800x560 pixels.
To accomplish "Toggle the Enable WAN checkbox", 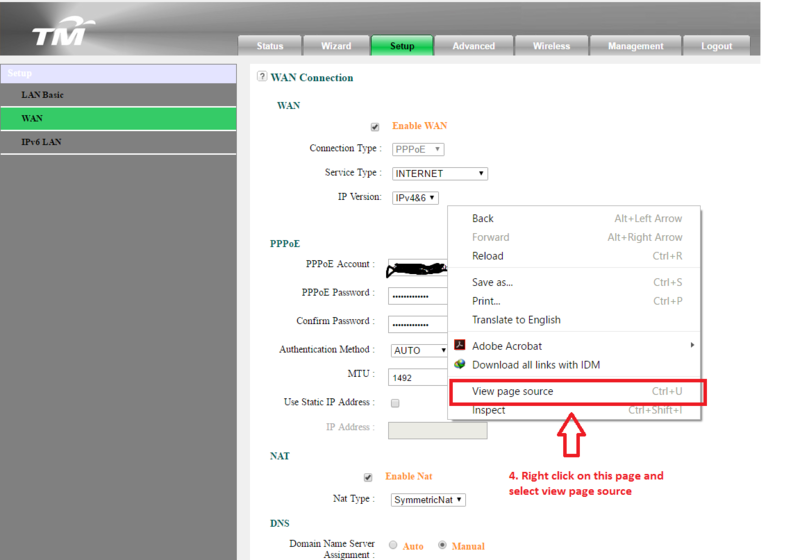I will click(x=375, y=127).
